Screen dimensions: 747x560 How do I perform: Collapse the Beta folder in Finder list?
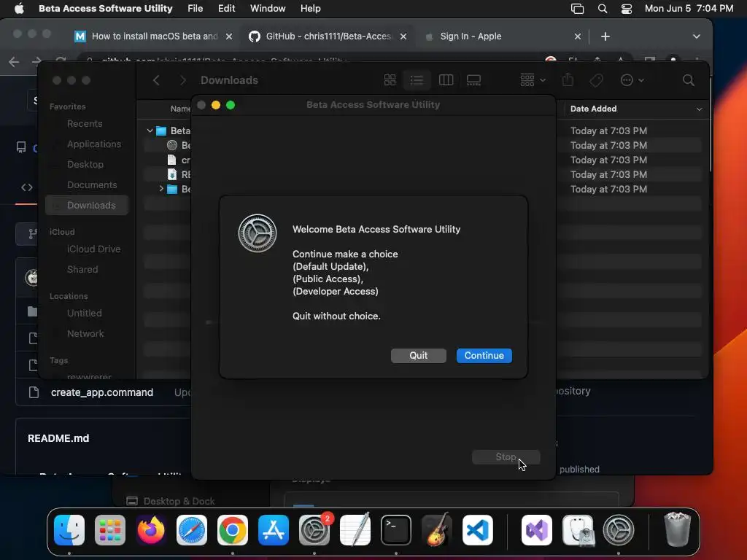pyautogui.click(x=150, y=131)
